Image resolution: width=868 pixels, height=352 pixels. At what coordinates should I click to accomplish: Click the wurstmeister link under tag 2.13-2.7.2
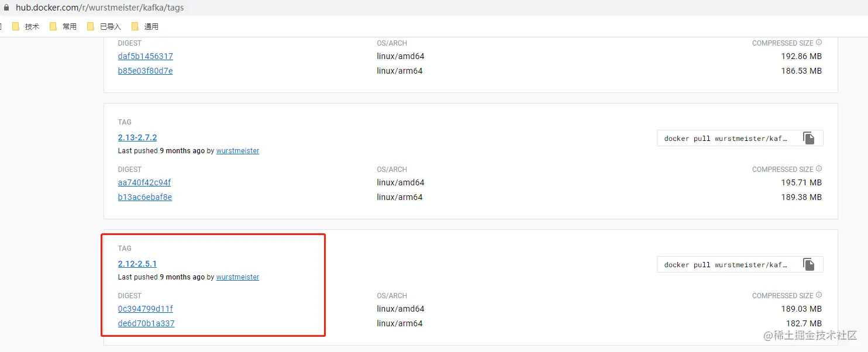237,151
